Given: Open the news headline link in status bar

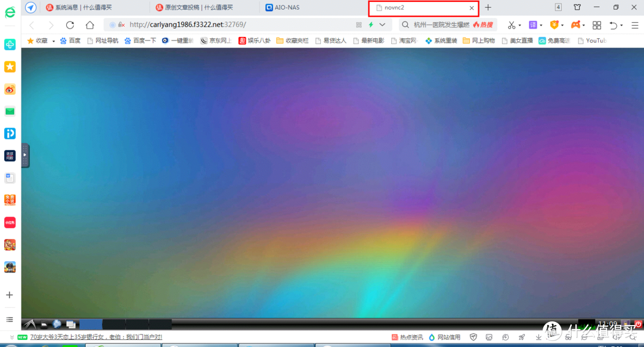Looking at the screenshot, I should [x=96, y=337].
